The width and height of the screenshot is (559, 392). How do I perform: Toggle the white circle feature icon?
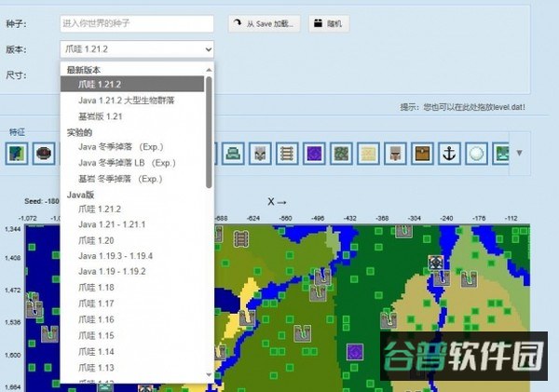477,154
